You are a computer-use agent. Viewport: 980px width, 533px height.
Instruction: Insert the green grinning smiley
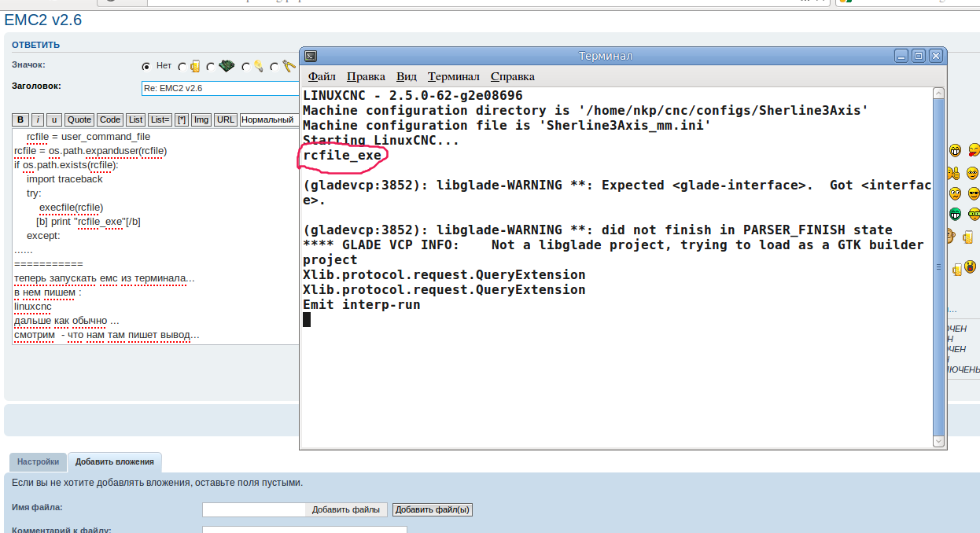(956, 213)
